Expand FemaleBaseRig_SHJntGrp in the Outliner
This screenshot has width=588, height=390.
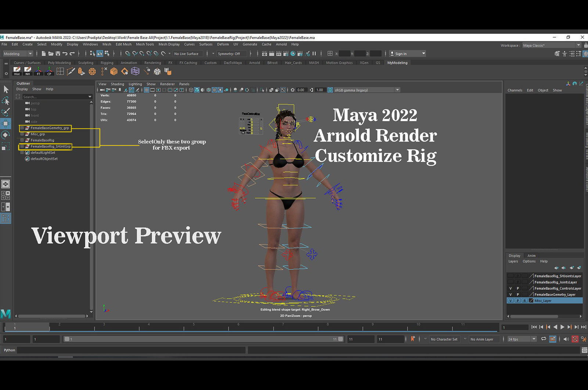(x=22, y=146)
